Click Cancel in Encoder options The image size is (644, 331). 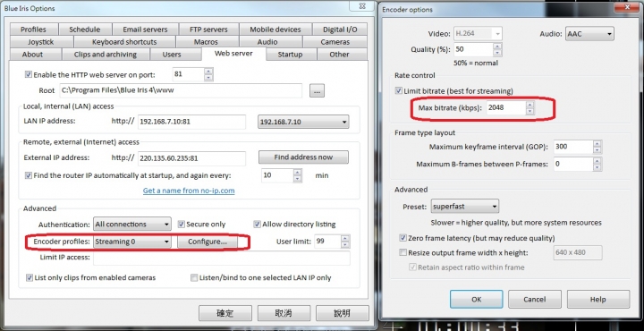tap(535, 300)
